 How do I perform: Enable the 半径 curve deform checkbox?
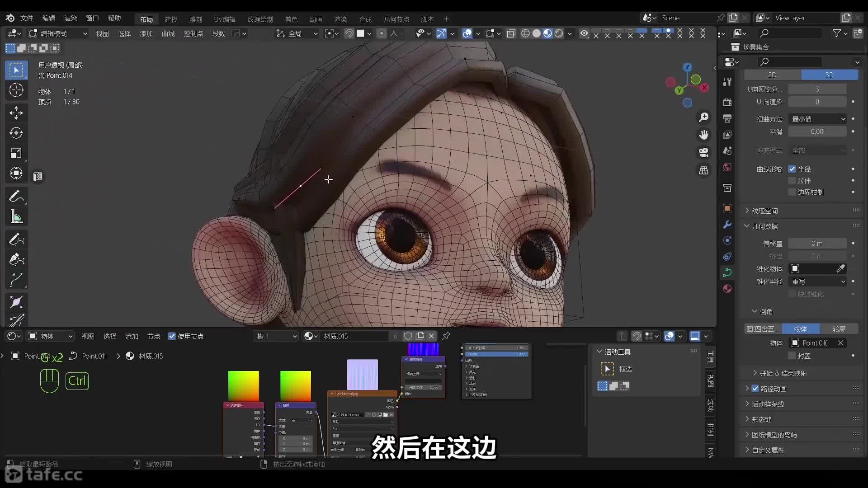792,169
